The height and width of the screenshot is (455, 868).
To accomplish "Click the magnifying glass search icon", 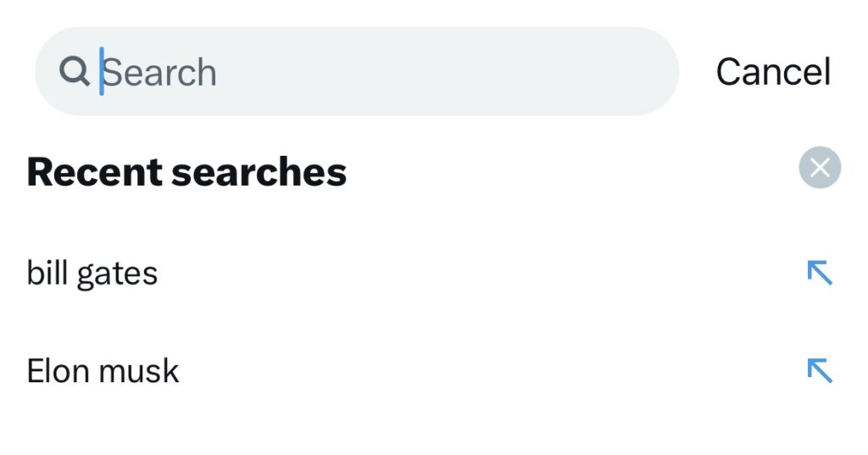I will click(x=75, y=71).
